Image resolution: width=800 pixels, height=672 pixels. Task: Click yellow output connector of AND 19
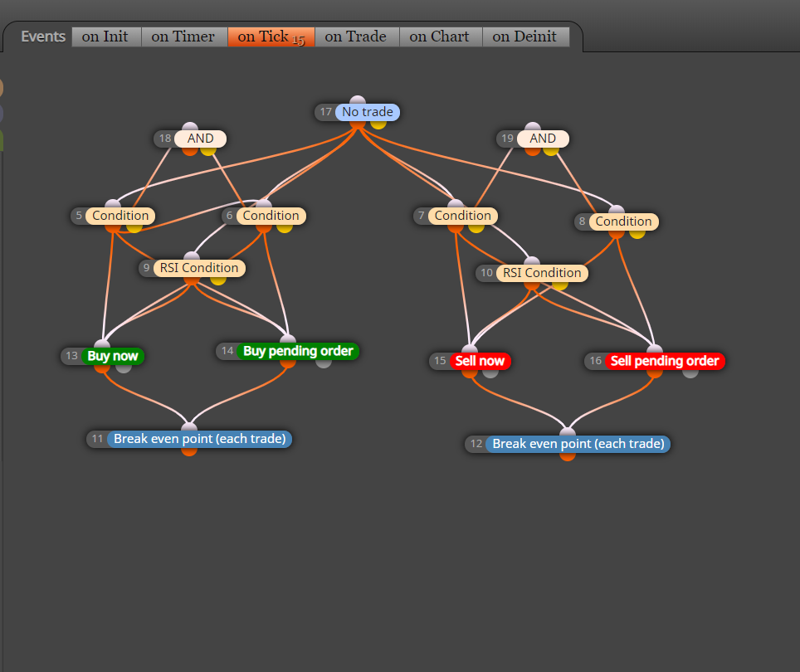[x=550, y=150]
